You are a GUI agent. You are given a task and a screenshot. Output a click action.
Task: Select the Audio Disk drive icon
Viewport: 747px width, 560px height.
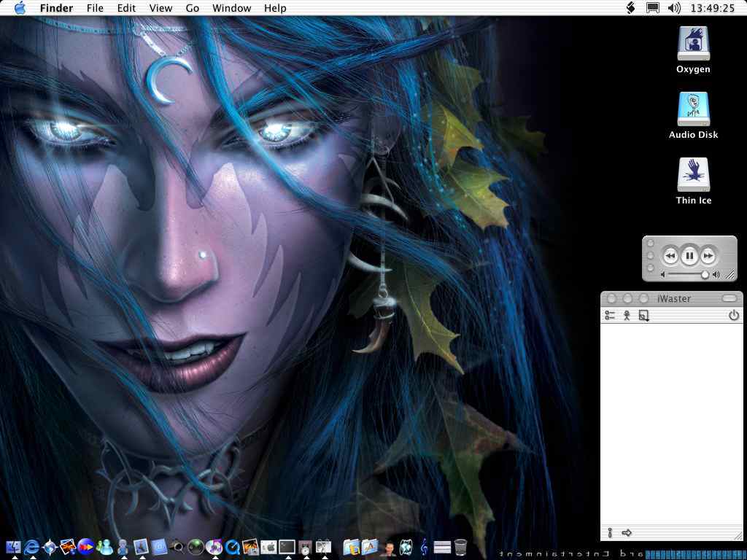pos(693,109)
